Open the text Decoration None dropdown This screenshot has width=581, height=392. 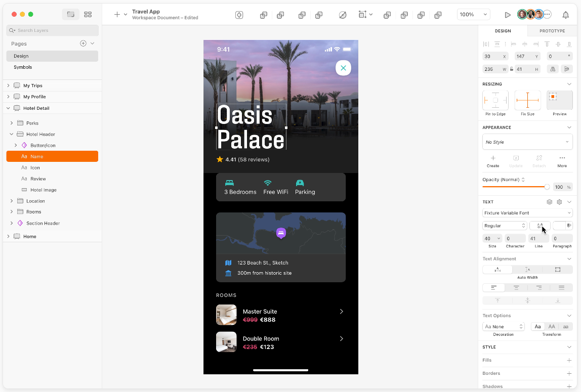(x=504, y=326)
